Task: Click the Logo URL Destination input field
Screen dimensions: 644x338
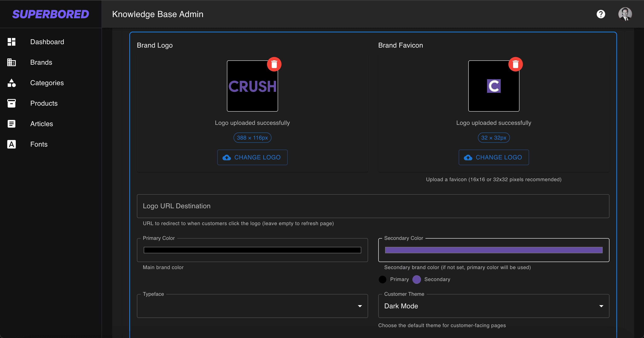Action: tap(373, 206)
